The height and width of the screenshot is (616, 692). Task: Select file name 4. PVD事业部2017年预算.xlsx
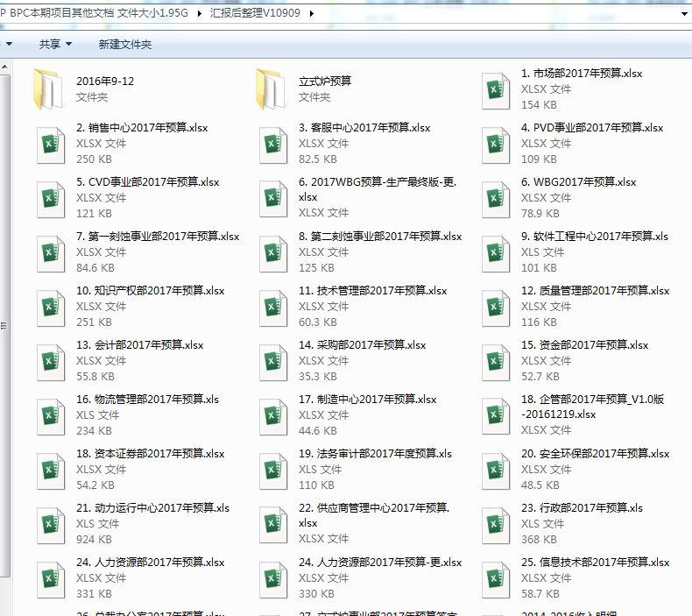pyautogui.click(x=592, y=128)
